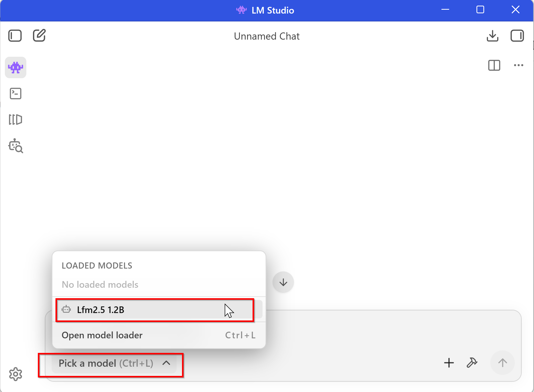Open the hammer tools icon in input
This screenshot has width=534, height=392.
pyautogui.click(x=472, y=363)
